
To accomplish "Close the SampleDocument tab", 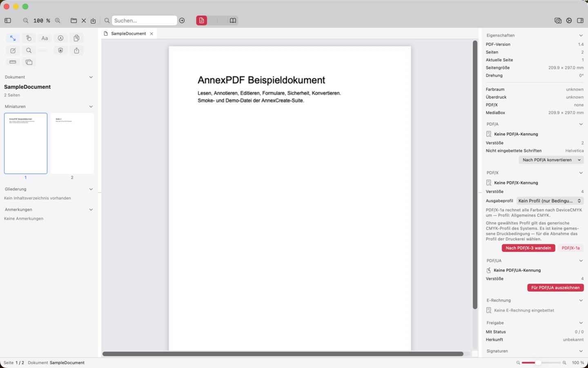I will pyautogui.click(x=151, y=34).
